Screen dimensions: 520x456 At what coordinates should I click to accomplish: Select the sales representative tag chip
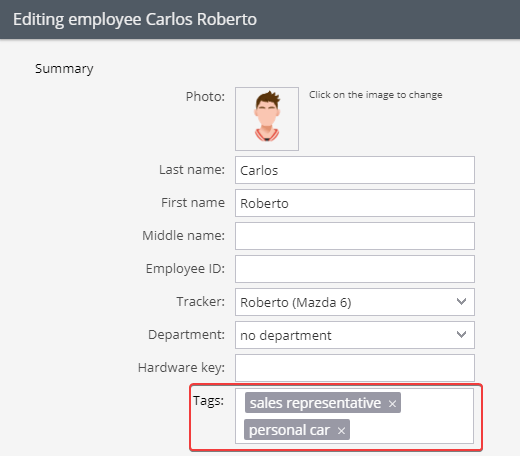point(315,403)
